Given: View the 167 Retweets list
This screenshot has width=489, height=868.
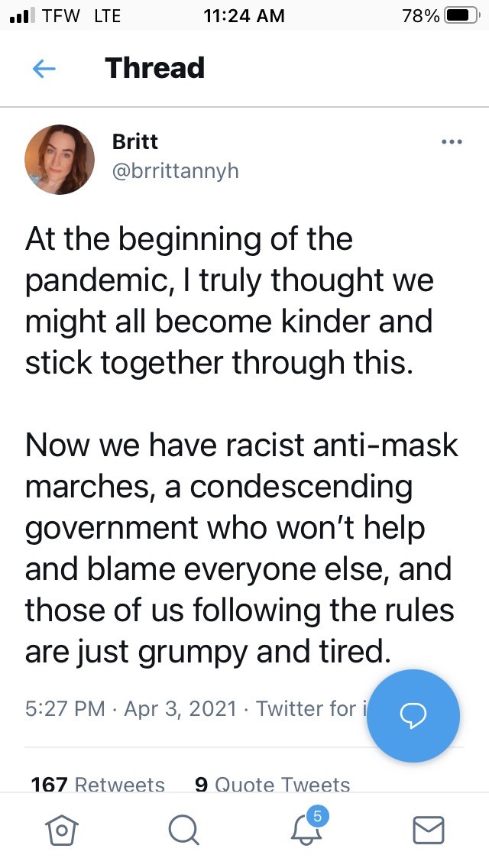Looking at the screenshot, I should point(98,785).
